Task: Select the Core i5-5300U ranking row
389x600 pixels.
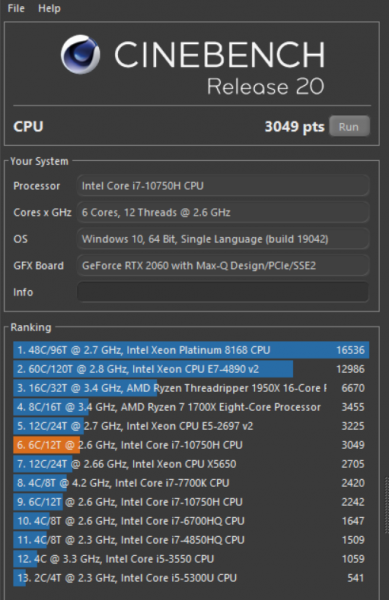Action: [191, 578]
